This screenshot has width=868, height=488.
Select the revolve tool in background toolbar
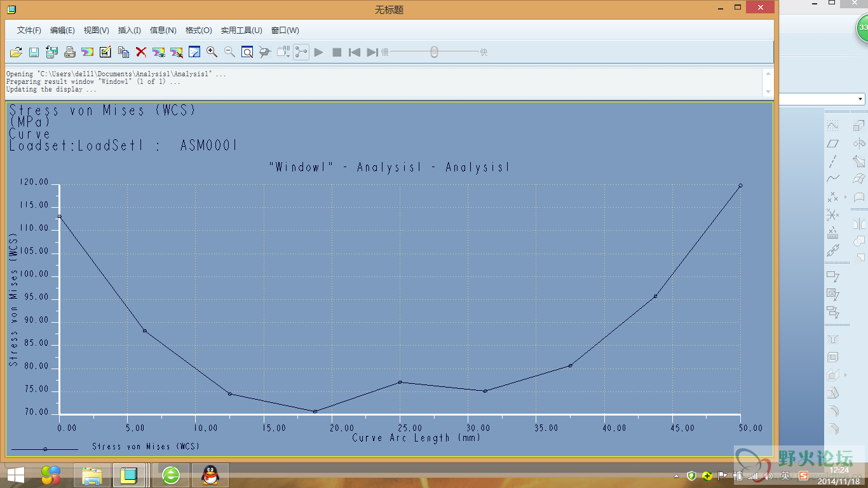tap(859, 144)
